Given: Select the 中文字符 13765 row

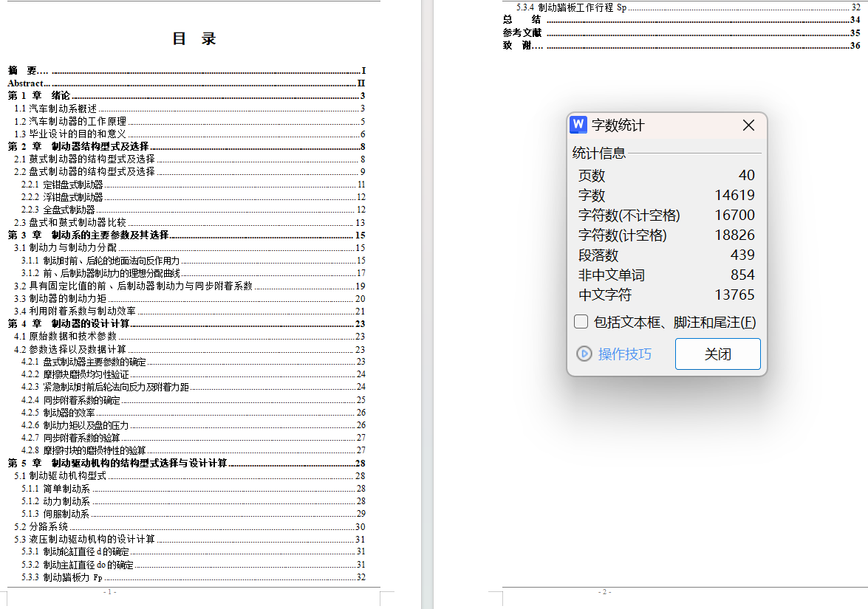Looking at the screenshot, I should coord(666,295).
